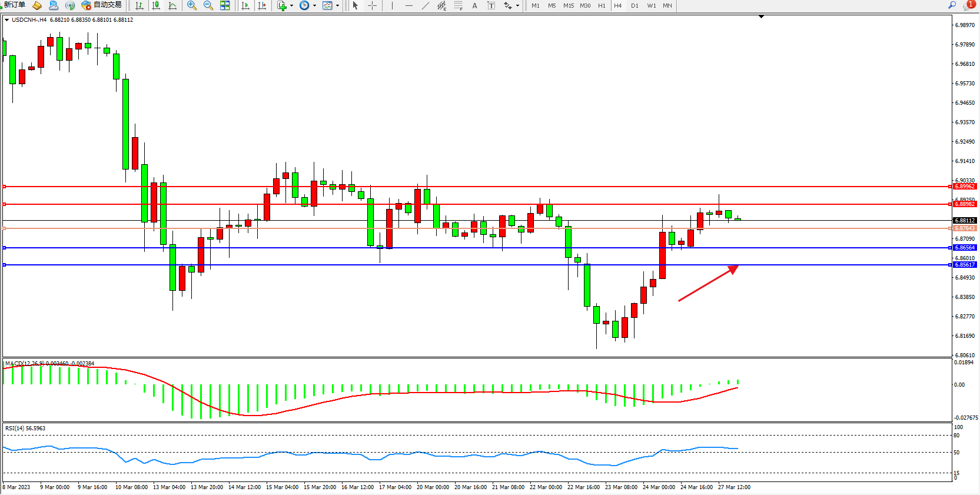Open notifications chat bubble with badge
Screen dimensions: 980x495
(968, 5)
